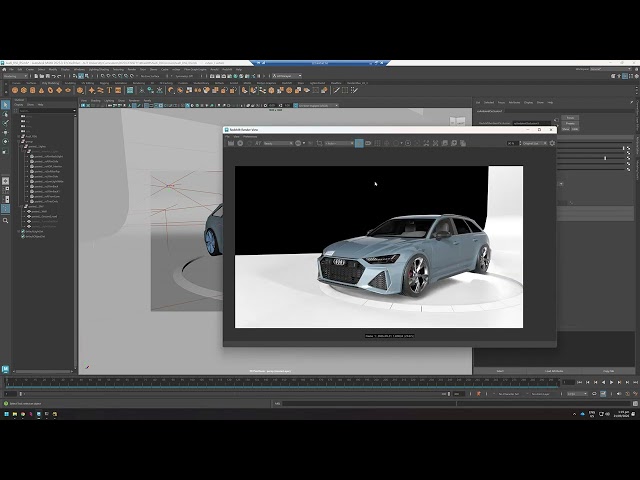This screenshot has width=640, height=480.
Task: Open the Modeling menu set dropdown
Action: 15,76
